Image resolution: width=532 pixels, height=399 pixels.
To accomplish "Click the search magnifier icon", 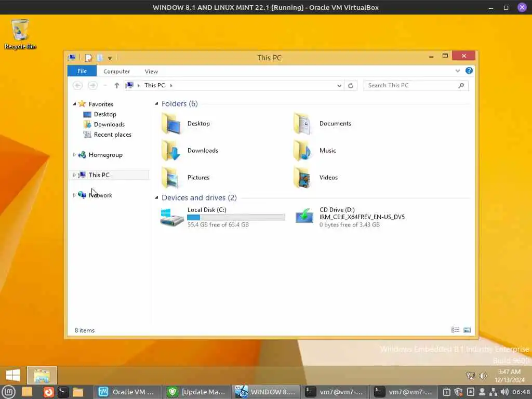I will [x=461, y=86].
